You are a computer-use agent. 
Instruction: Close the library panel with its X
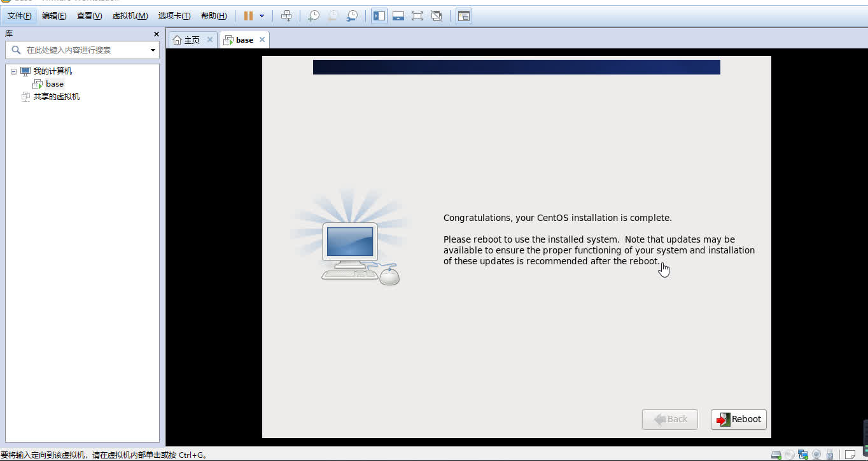157,34
